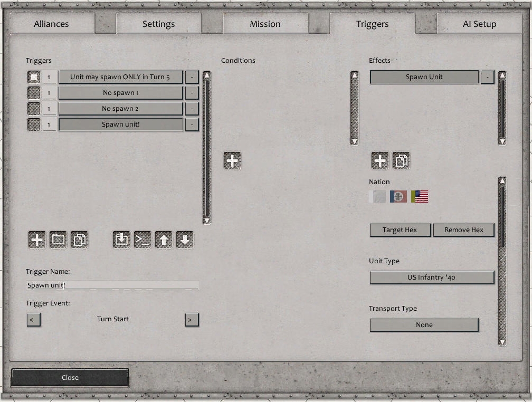Click the count field of 'Unit may spawn ONLY in Turn 5'

[49, 77]
